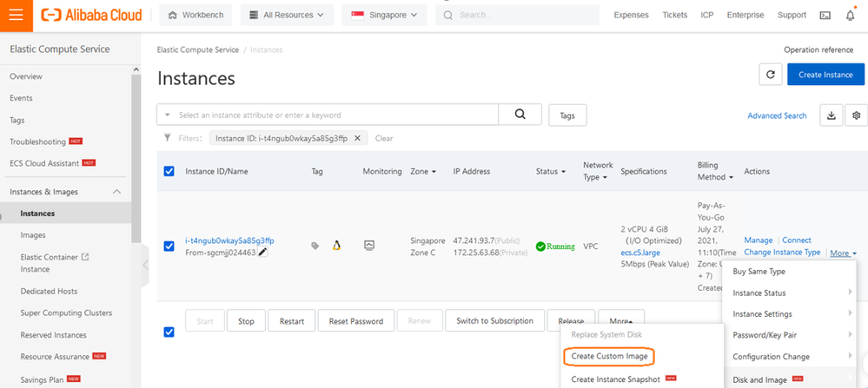Image resolution: width=868 pixels, height=388 pixels.
Task: Click the hamburger menu icon
Action: point(17,15)
